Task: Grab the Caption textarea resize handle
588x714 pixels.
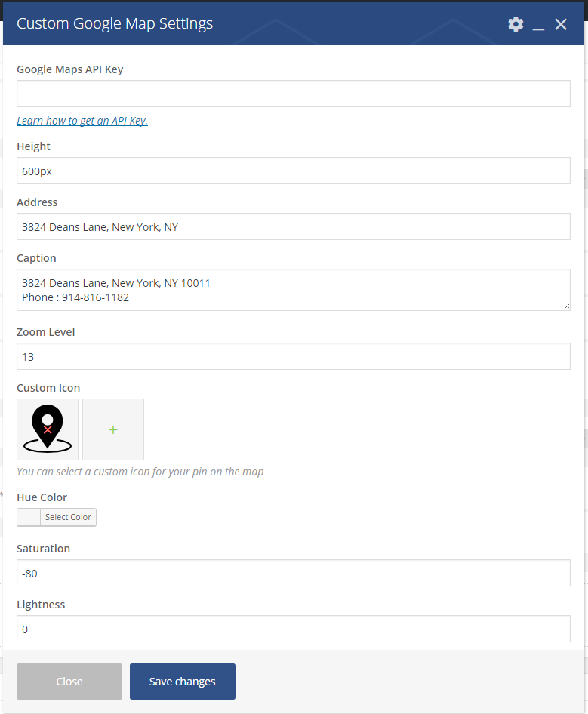Action: coord(566,306)
